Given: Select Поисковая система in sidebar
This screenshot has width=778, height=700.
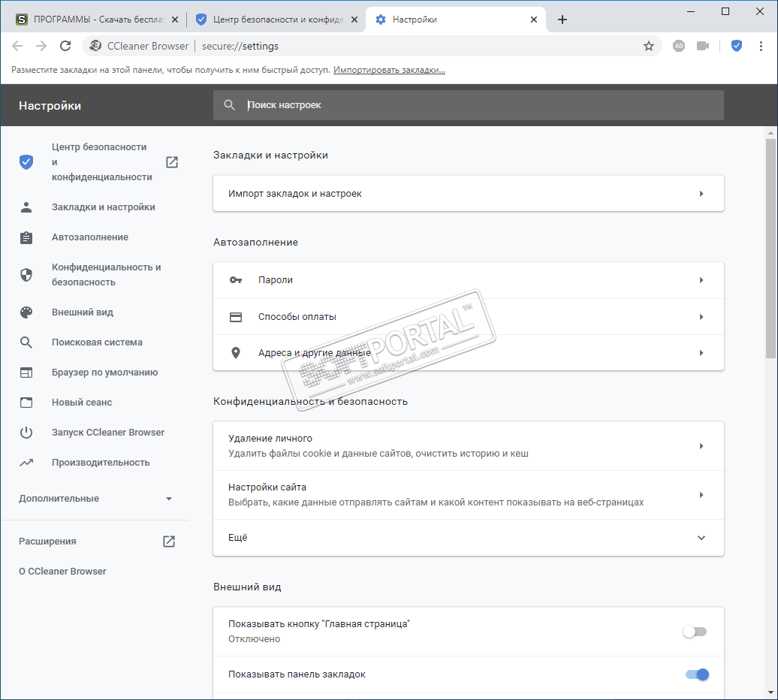Looking at the screenshot, I should [97, 342].
